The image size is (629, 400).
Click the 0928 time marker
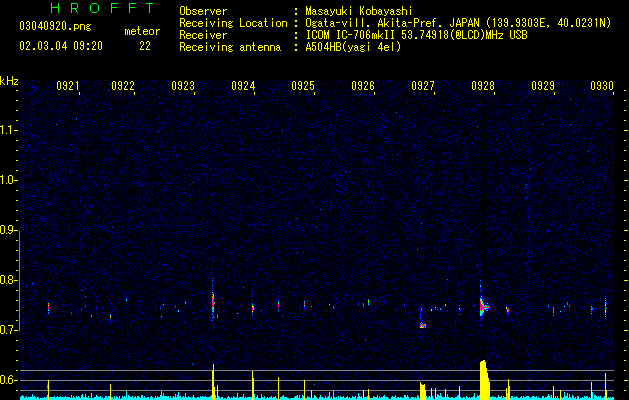(x=483, y=86)
